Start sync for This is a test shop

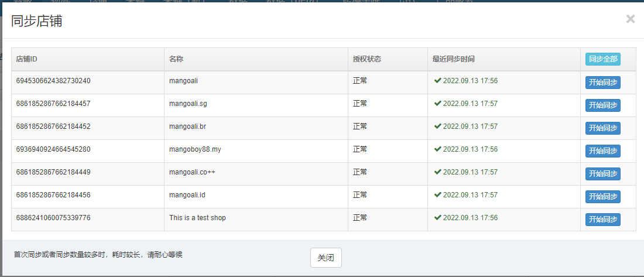point(602,220)
